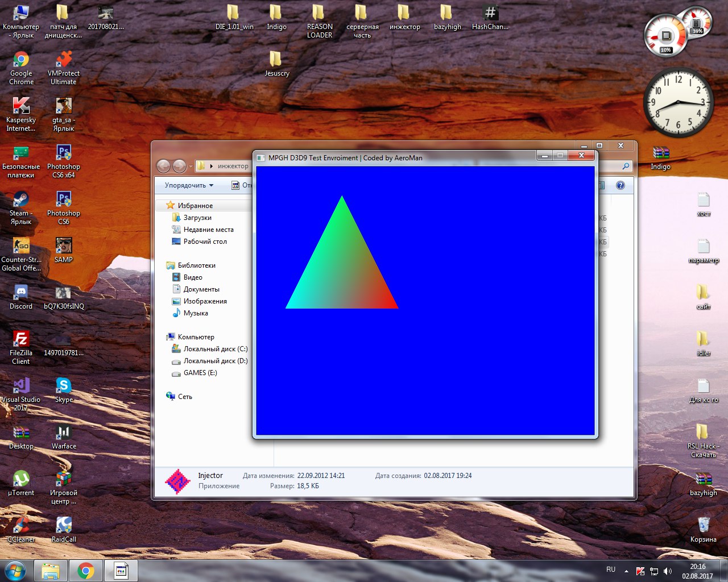The width and height of the screenshot is (728, 582).
Task: Expand the path arrow before инжектор
Action: click(x=212, y=167)
